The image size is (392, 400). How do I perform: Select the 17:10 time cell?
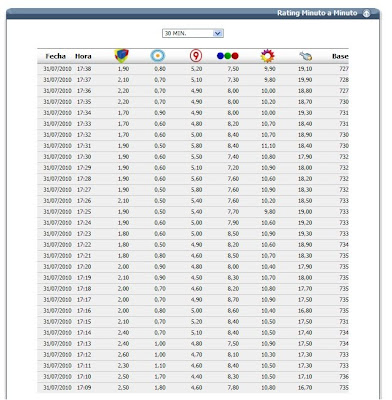coord(84,377)
